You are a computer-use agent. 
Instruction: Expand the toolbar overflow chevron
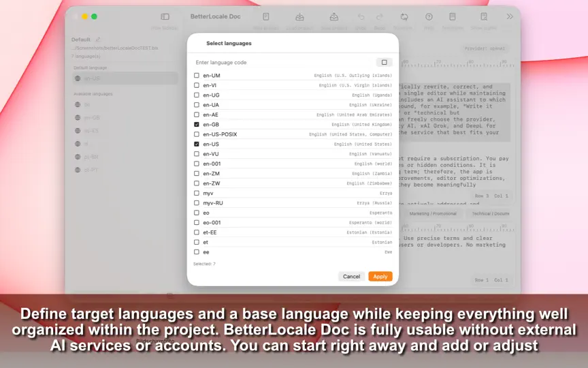coord(510,16)
